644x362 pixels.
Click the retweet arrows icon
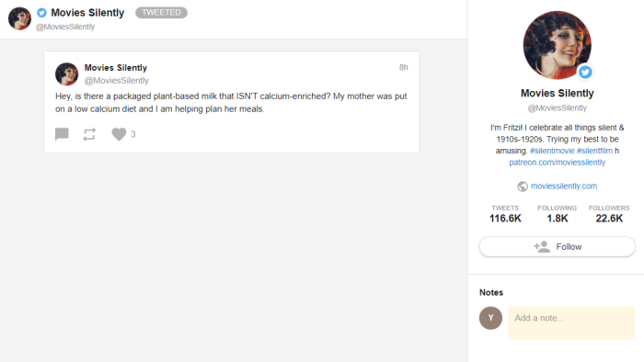pyautogui.click(x=89, y=134)
